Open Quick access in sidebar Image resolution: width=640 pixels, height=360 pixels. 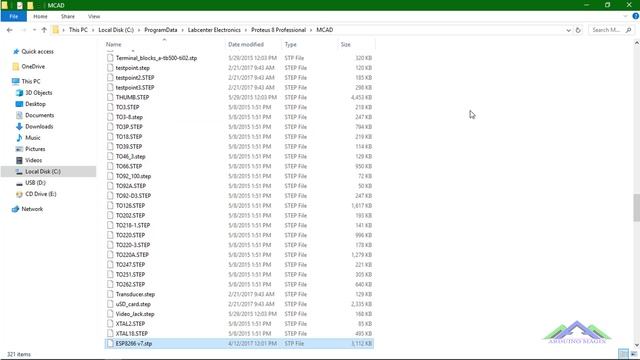[x=37, y=51]
